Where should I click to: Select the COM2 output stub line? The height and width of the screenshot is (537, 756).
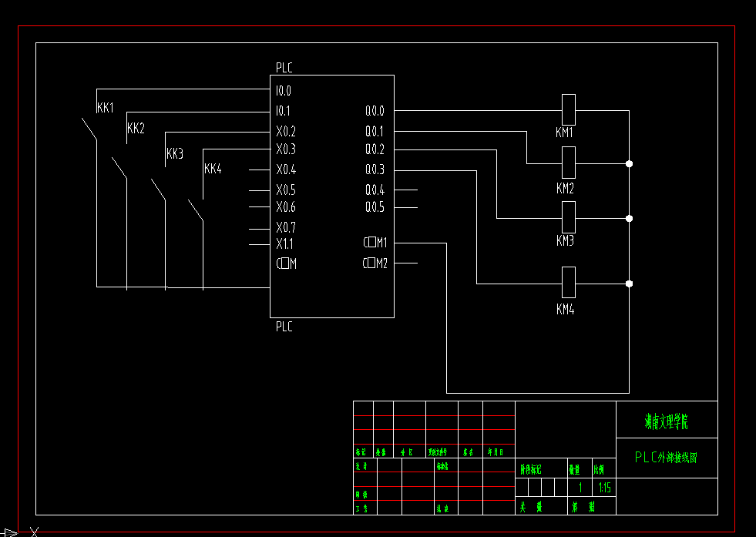pos(406,263)
